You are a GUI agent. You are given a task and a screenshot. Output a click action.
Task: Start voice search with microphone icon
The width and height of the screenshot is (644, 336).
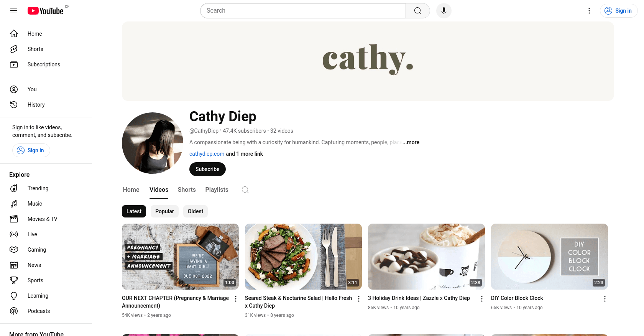444,11
